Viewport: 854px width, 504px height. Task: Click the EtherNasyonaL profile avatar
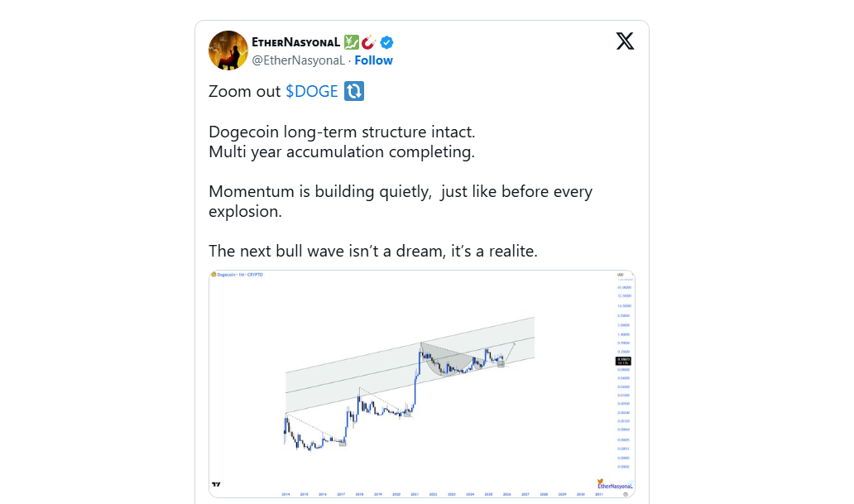[x=228, y=50]
